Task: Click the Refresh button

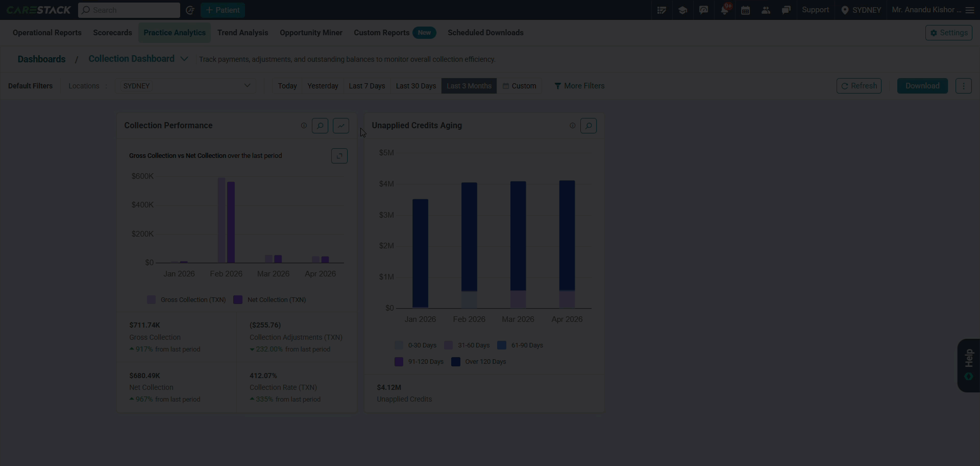Action: click(x=859, y=86)
